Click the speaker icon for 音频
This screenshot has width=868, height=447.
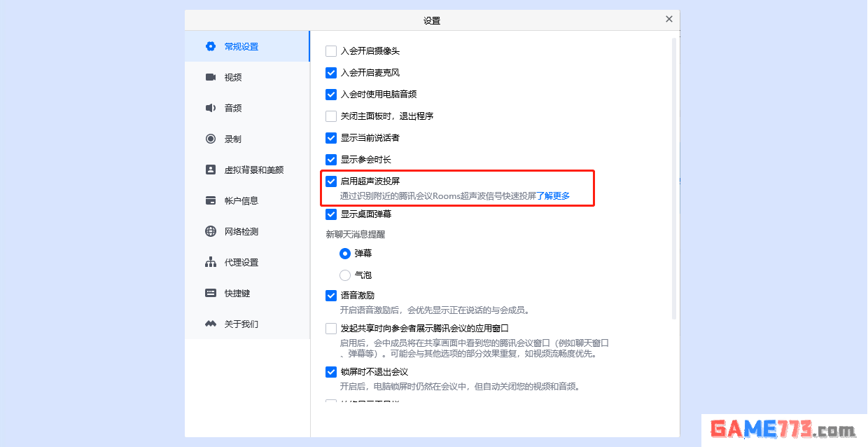(210, 108)
